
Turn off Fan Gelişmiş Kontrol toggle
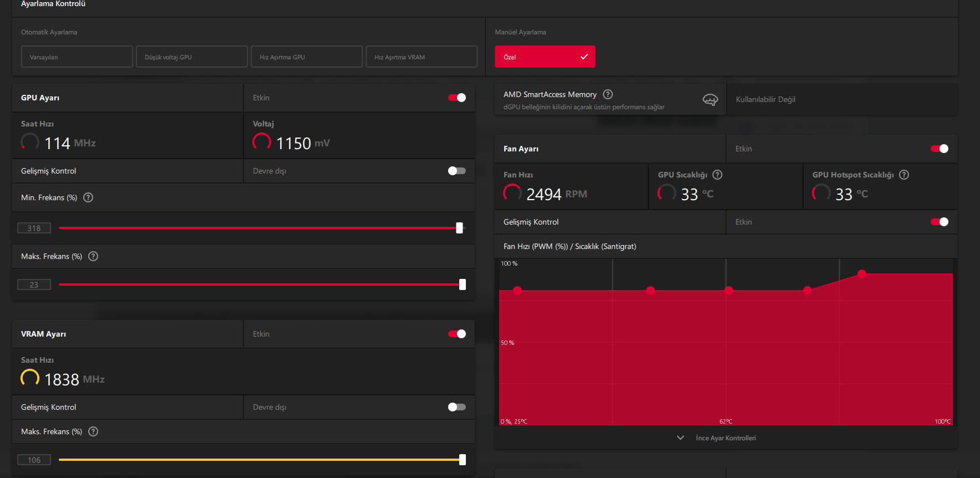pos(940,222)
